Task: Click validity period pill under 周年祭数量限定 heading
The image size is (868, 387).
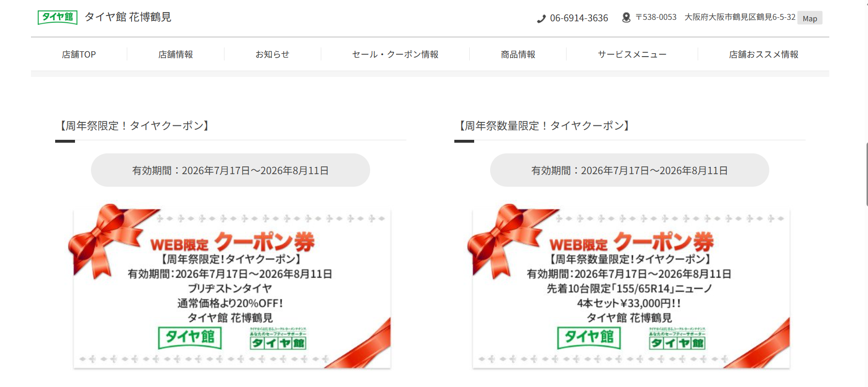Action: click(x=629, y=170)
